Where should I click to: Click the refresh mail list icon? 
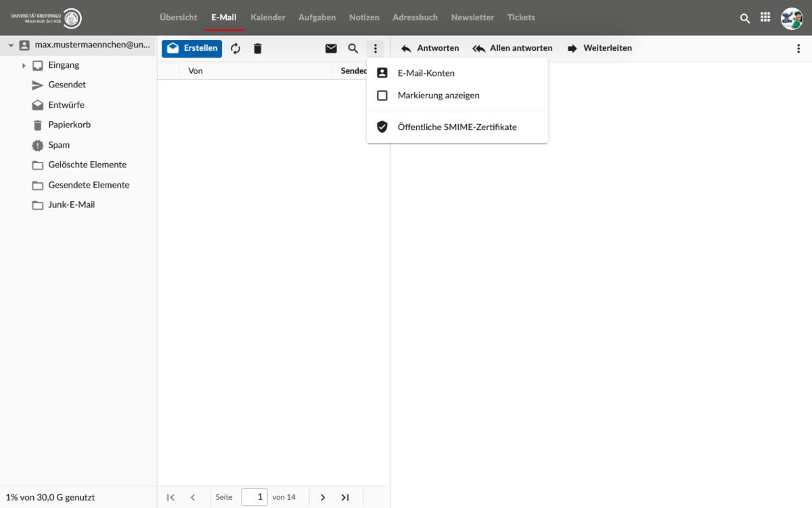(x=235, y=49)
